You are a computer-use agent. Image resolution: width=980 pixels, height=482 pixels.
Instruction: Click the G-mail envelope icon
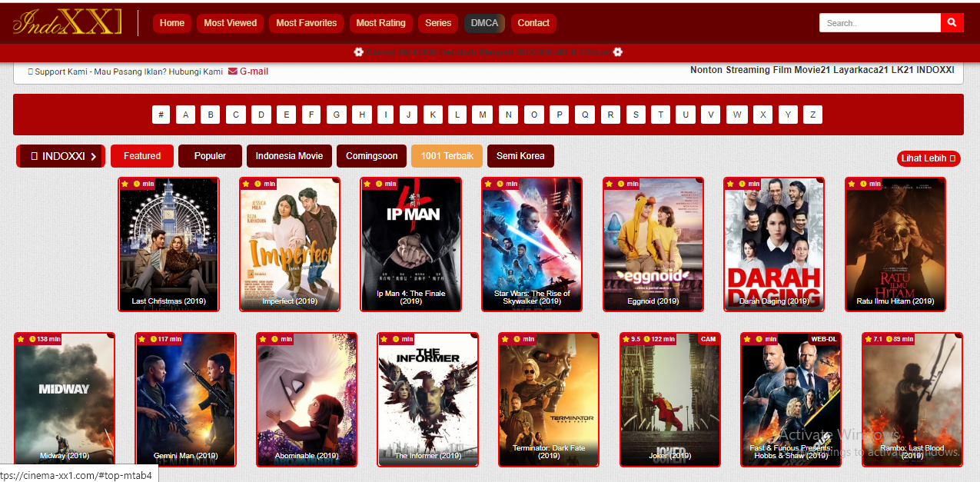pyautogui.click(x=232, y=71)
